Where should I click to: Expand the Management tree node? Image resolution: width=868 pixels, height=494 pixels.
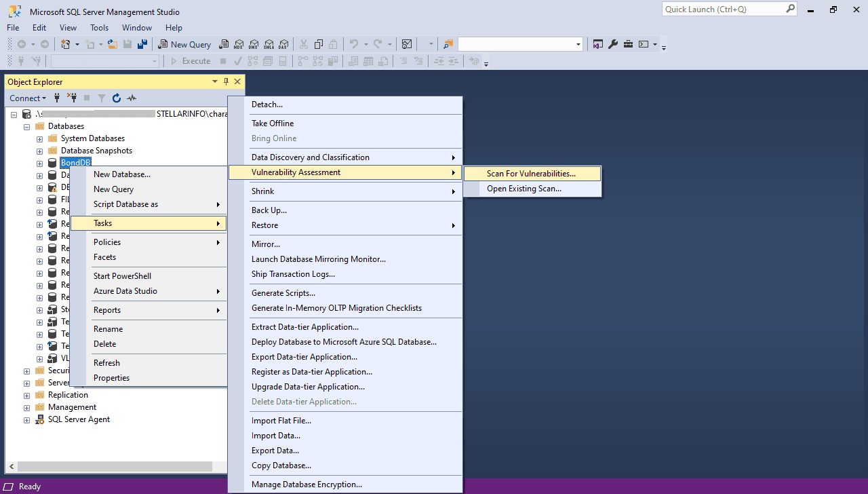coord(27,407)
